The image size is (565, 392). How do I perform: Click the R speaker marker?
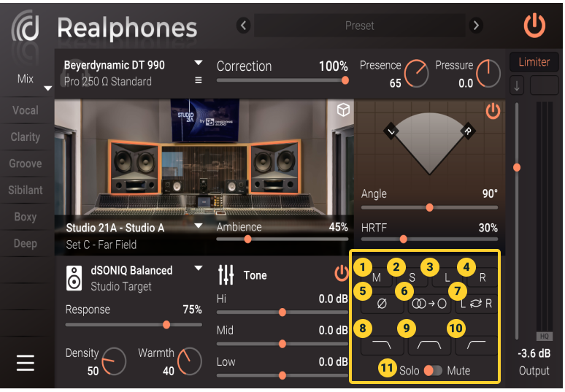[467, 131]
